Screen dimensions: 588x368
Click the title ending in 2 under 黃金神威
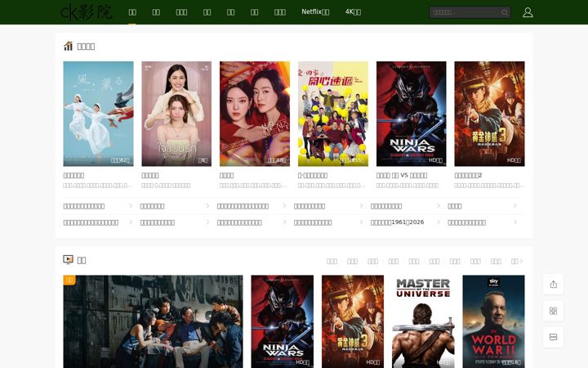[x=468, y=175]
